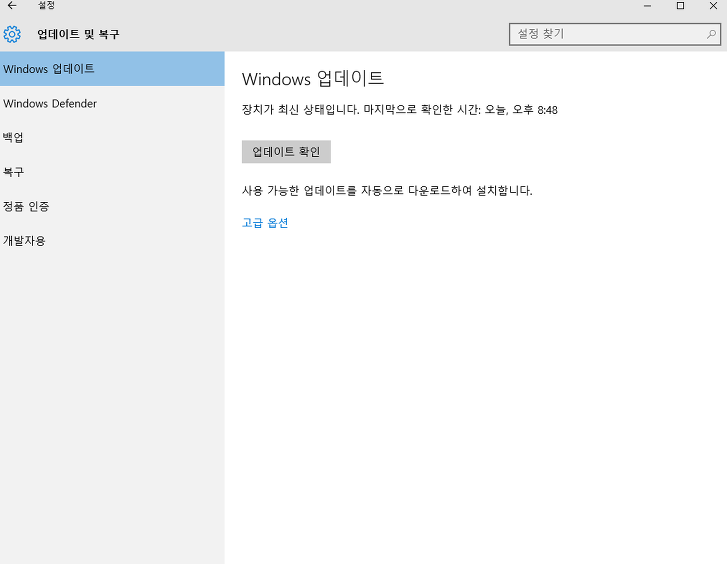Image resolution: width=727 pixels, height=564 pixels.
Task: Focus the 설정 찾기 search box
Action: (x=614, y=34)
